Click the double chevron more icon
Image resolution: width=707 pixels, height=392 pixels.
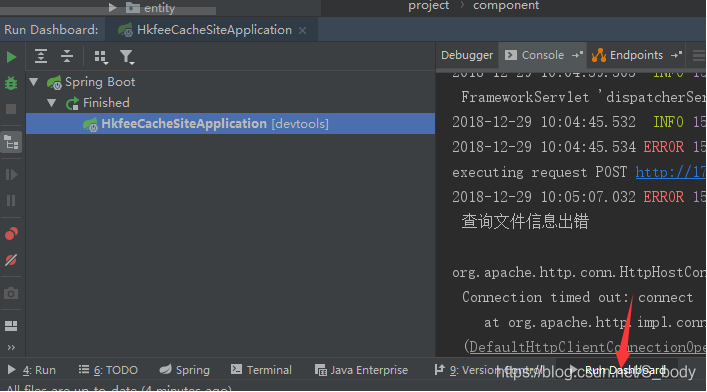click(11, 347)
